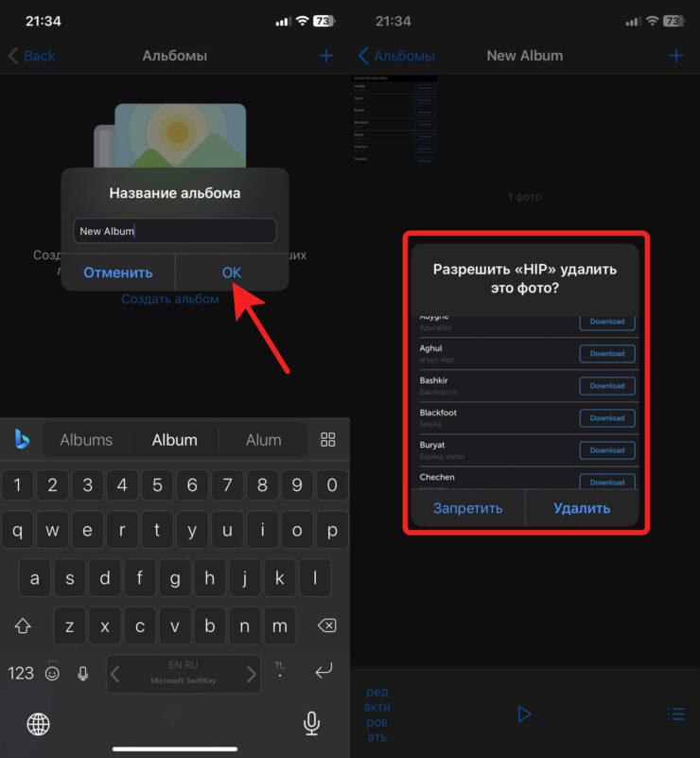This screenshot has width=700, height=758.
Task: Tap Удалить to delete the photo
Action: (582, 508)
